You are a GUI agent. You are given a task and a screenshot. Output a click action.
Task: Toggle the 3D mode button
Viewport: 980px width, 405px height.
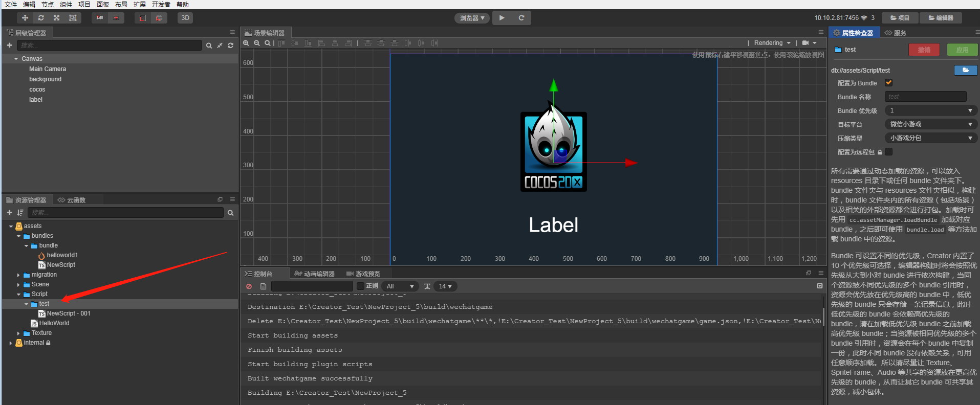click(x=185, y=18)
